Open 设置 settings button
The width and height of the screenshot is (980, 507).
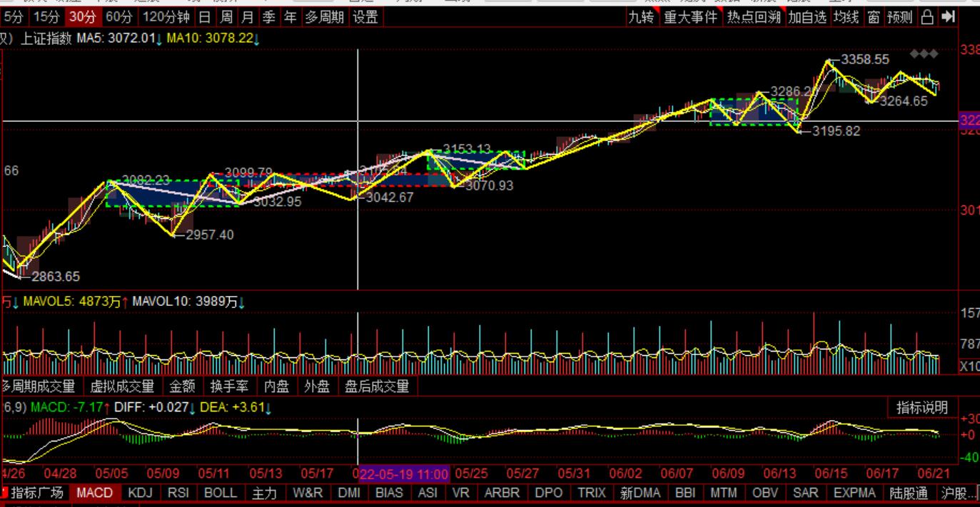(365, 17)
